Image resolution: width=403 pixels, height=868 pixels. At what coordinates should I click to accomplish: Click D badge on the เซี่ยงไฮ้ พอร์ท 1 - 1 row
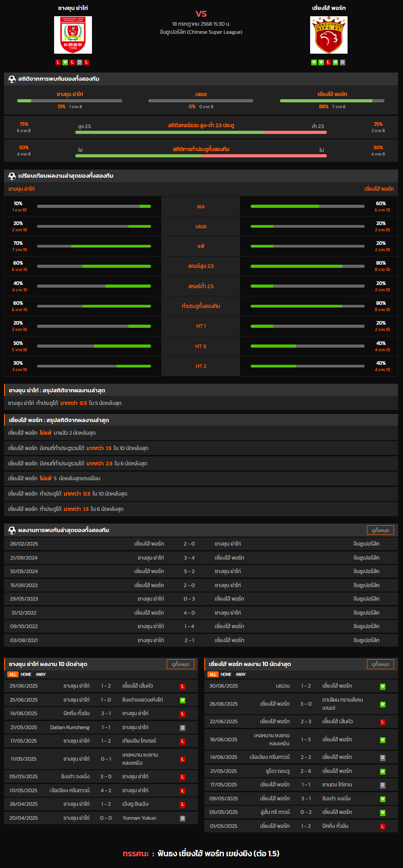click(383, 785)
